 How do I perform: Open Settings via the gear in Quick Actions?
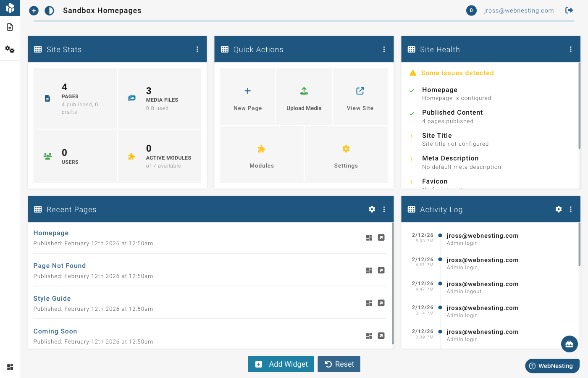coord(346,155)
